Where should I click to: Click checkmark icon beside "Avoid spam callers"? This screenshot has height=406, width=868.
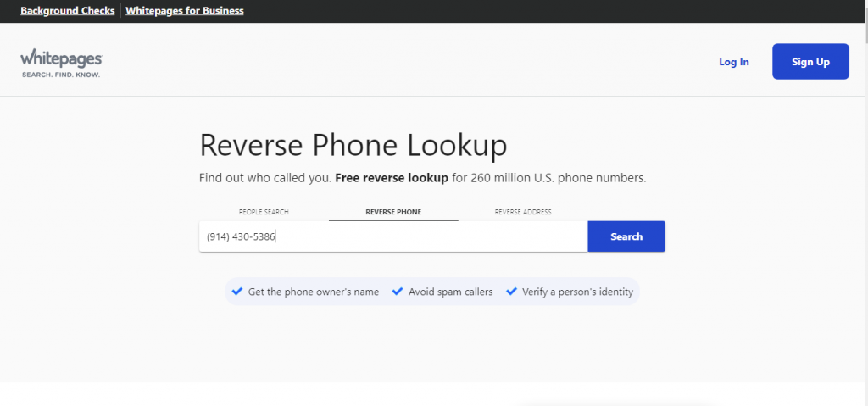tap(397, 292)
